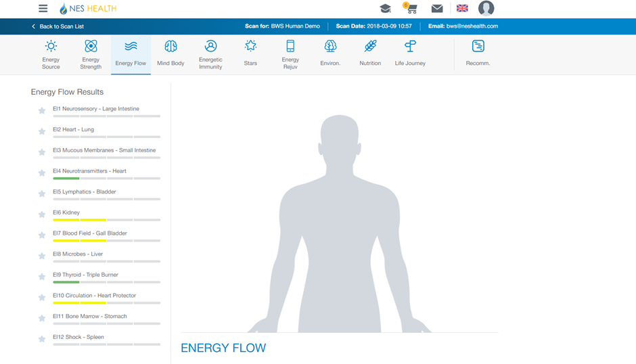Click the user profile avatar
Screen dimensions: 636x364
pos(486,9)
